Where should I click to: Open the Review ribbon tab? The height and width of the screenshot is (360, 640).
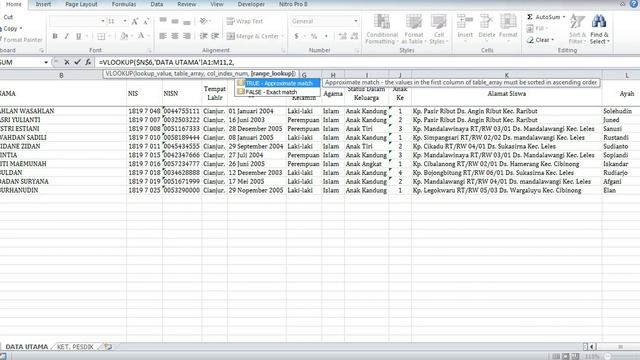(x=187, y=4)
